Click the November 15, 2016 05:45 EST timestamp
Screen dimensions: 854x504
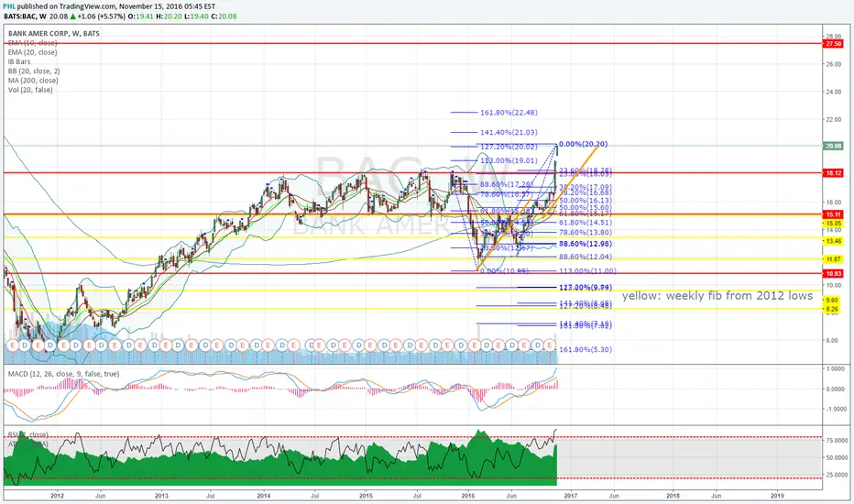pos(167,6)
